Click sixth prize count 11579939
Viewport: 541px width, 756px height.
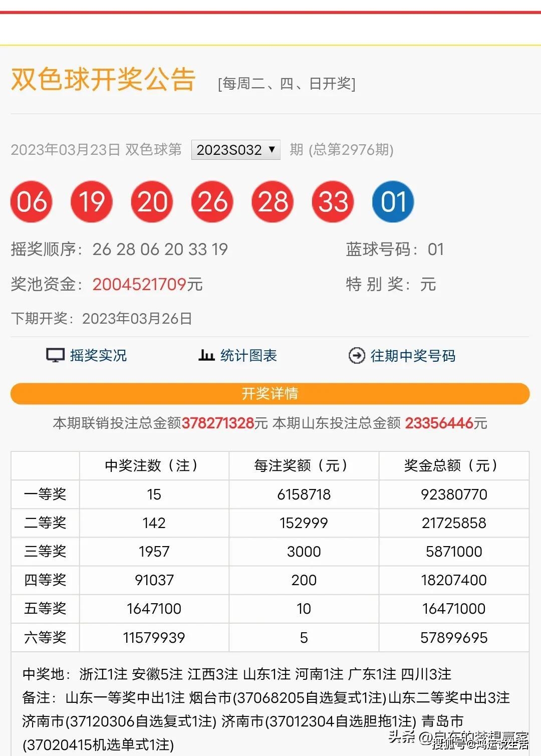154,638
